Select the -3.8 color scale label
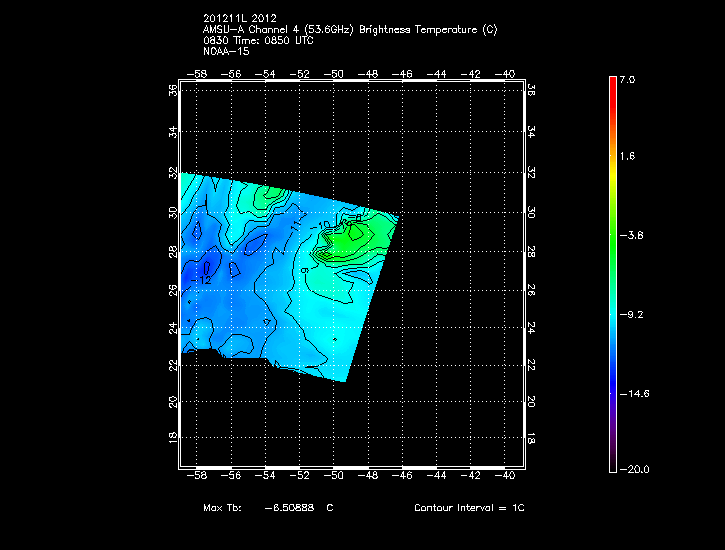 (x=634, y=235)
